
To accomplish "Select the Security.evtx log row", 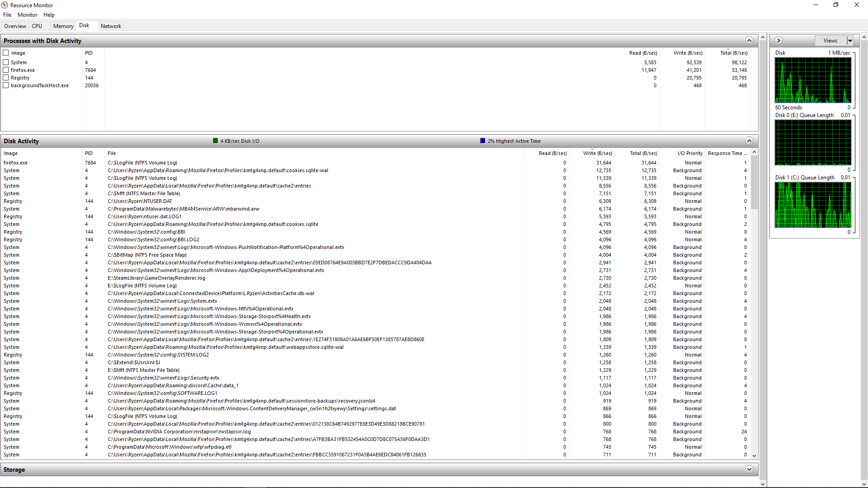I will point(375,378).
